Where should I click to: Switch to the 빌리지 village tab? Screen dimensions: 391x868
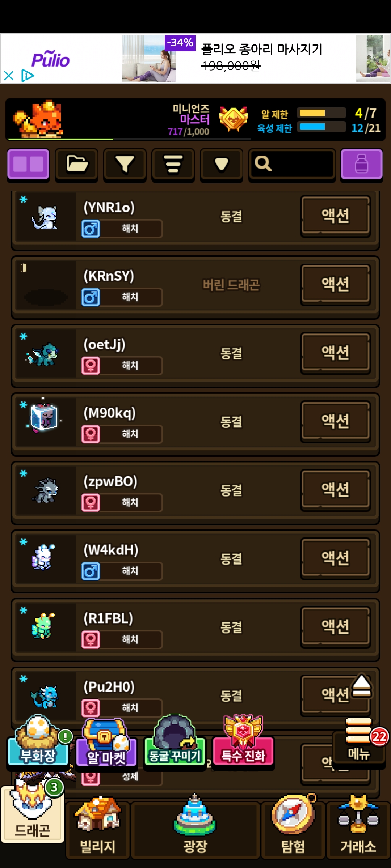(98, 827)
